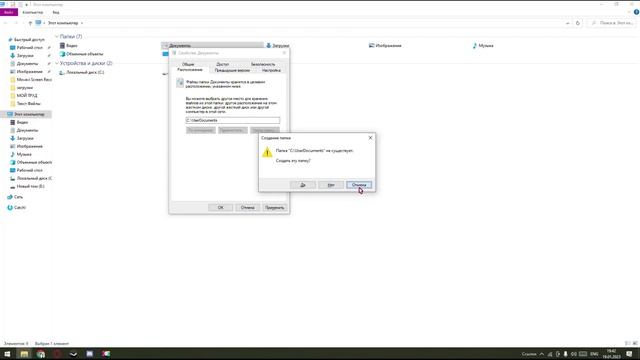
Task: Open the Компьютер ribbon tab
Action: click(x=33, y=12)
